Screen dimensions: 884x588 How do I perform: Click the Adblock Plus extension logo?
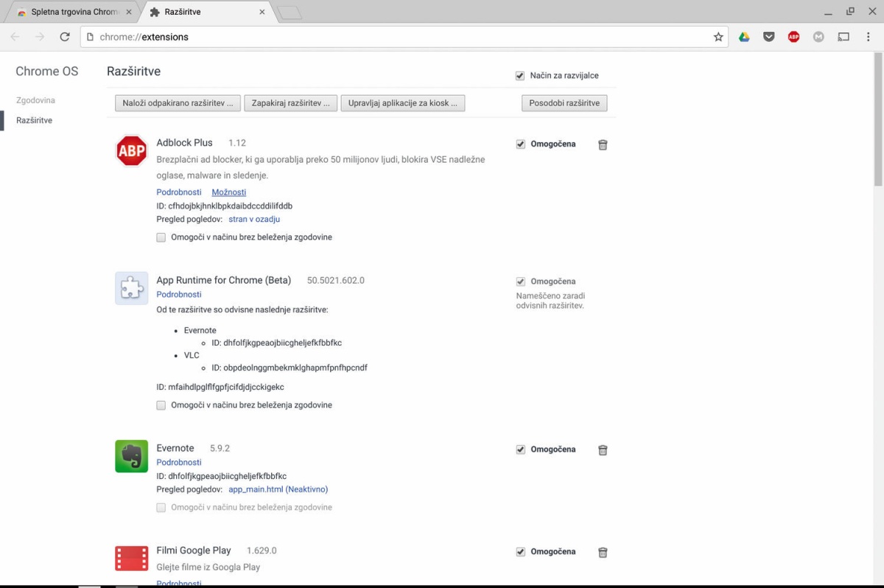point(131,151)
